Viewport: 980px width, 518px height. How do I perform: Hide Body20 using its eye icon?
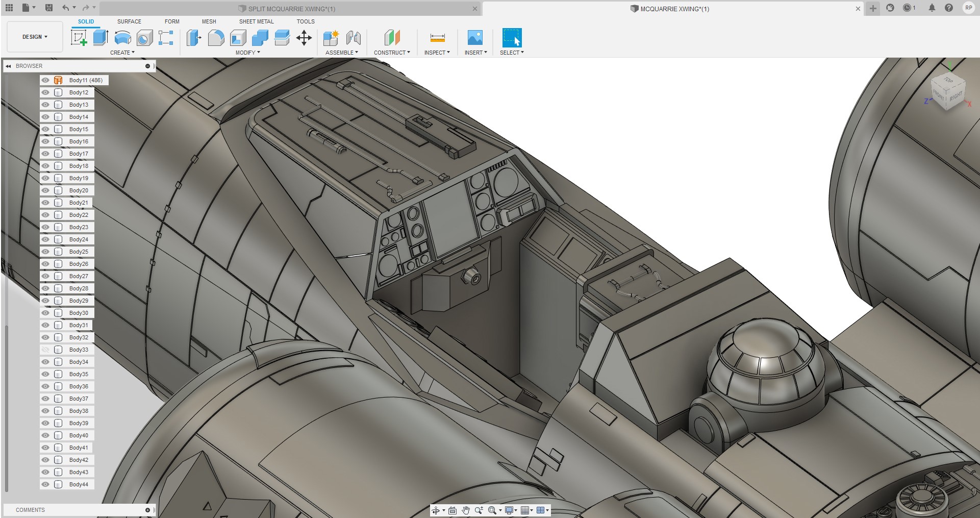[45, 190]
